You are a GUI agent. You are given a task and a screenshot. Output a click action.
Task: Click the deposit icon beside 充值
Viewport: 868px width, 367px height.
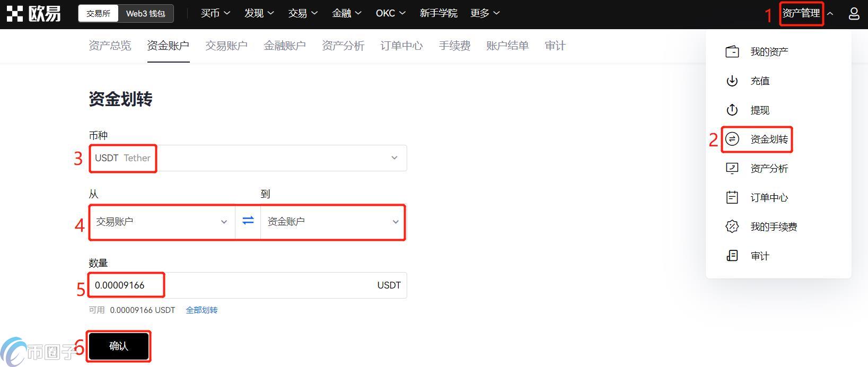tap(732, 81)
